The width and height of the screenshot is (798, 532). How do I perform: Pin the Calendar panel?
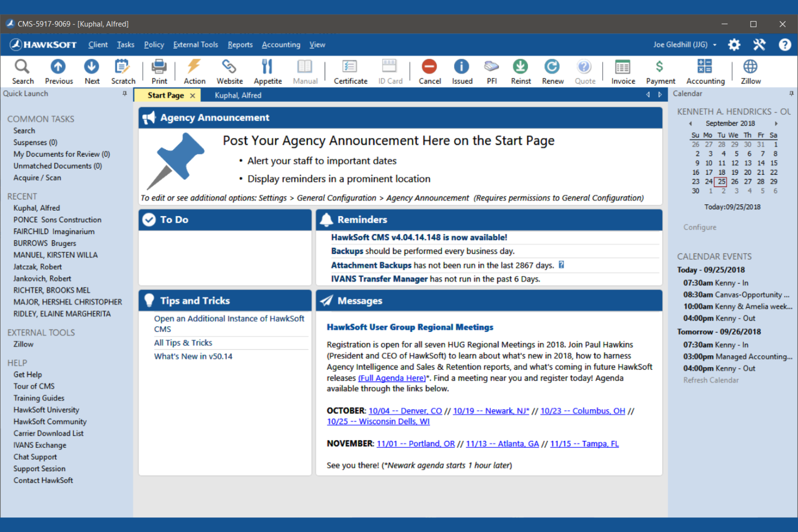791,94
